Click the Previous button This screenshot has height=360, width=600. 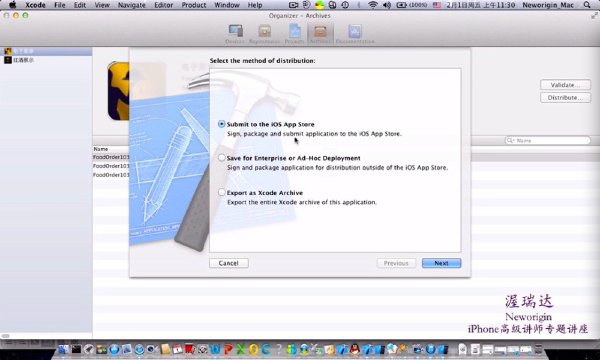pos(396,263)
